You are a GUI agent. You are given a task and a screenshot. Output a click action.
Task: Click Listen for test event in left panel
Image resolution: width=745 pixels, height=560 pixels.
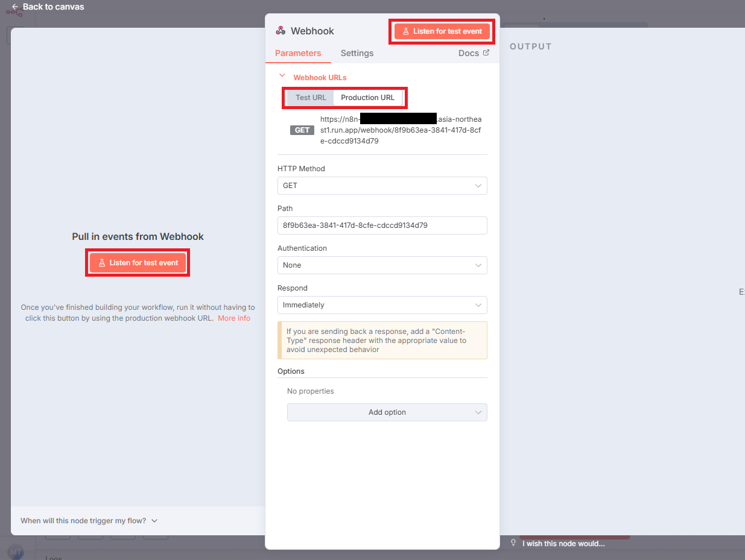coord(138,263)
